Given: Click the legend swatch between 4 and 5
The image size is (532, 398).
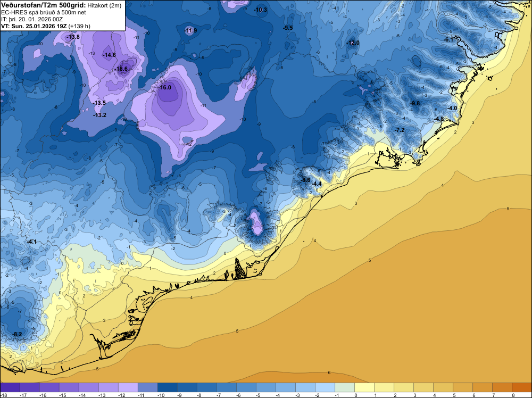Looking at the screenshot, I should (x=443, y=387).
